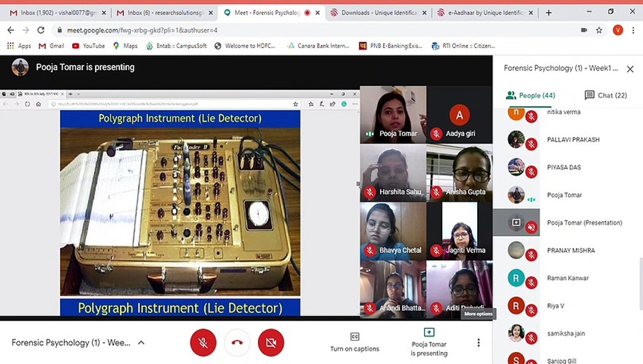Viewport: 643px width, 364px height.
Task: Click mute icon beside Raman Kanwar
Action: [x=531, y=283]
